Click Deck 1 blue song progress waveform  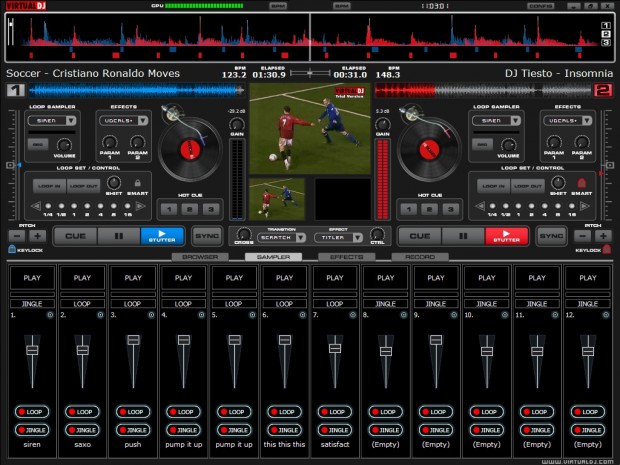[x=136, y=91]
